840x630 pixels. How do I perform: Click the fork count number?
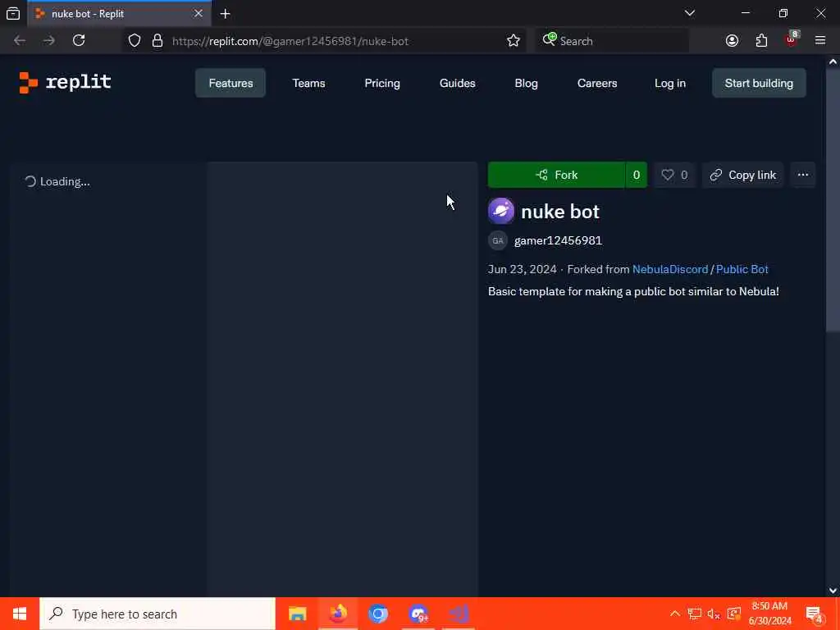coord(636,176)
